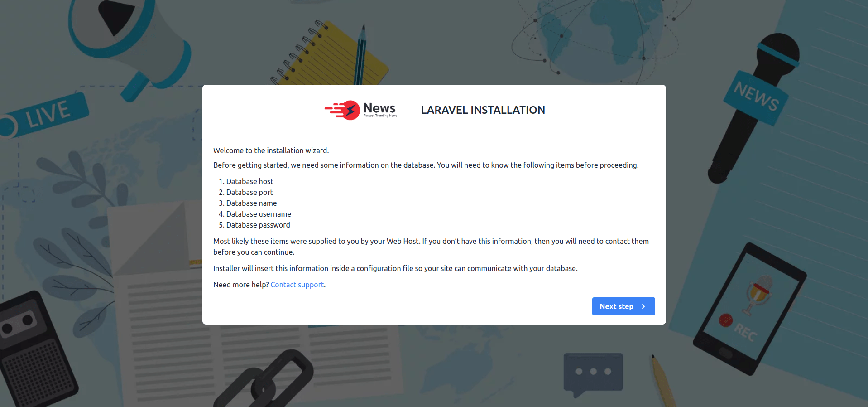Click the Database port list item
The width and height of the screenshot is (868, 407).
249,192
